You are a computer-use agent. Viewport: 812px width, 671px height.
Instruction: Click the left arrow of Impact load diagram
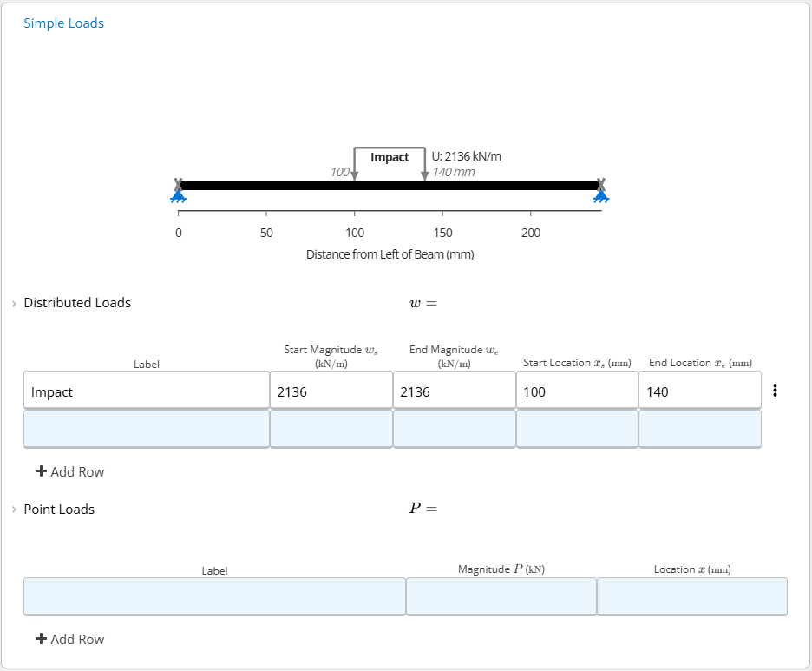click(x=355, y=174)
